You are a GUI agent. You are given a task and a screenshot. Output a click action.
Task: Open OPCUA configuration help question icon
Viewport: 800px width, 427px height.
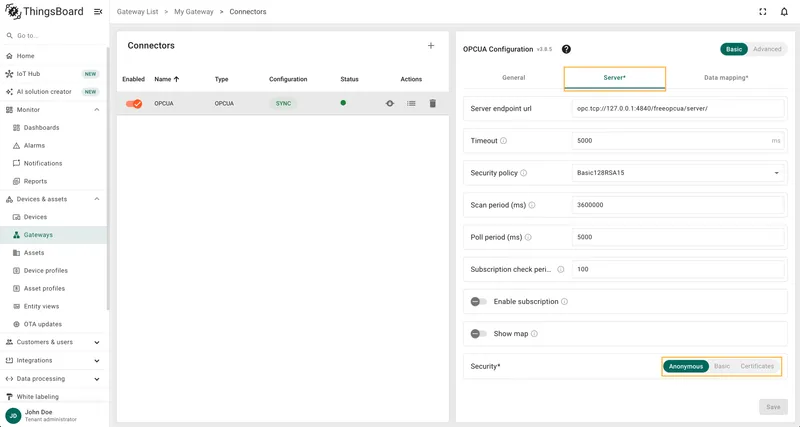pos(566,49)
